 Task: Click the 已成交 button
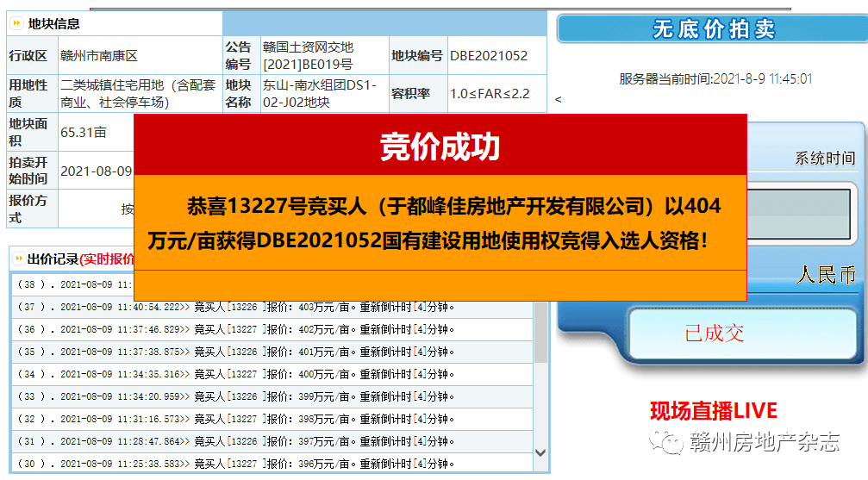point(743,334)
